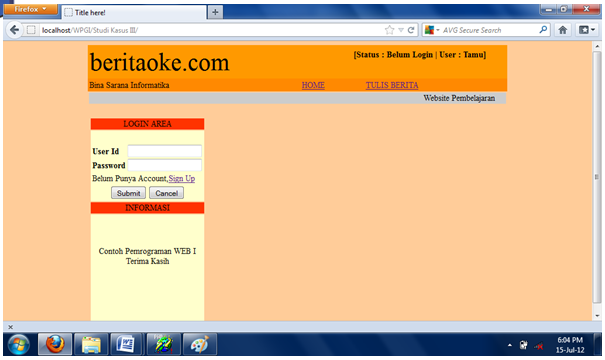Click the 'Website Pembelajaran' text

459,98
